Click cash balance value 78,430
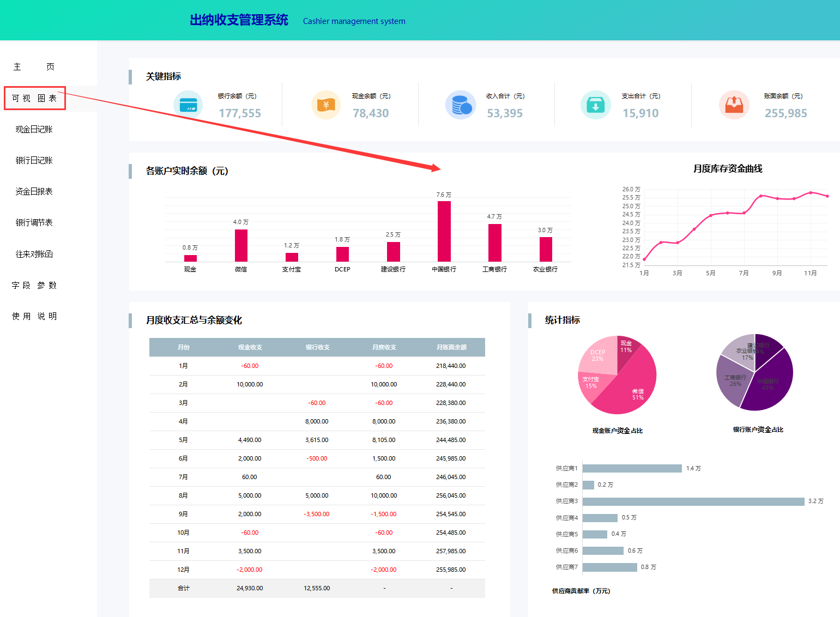Screen dimensions: 840x617 tap(371, 113)
